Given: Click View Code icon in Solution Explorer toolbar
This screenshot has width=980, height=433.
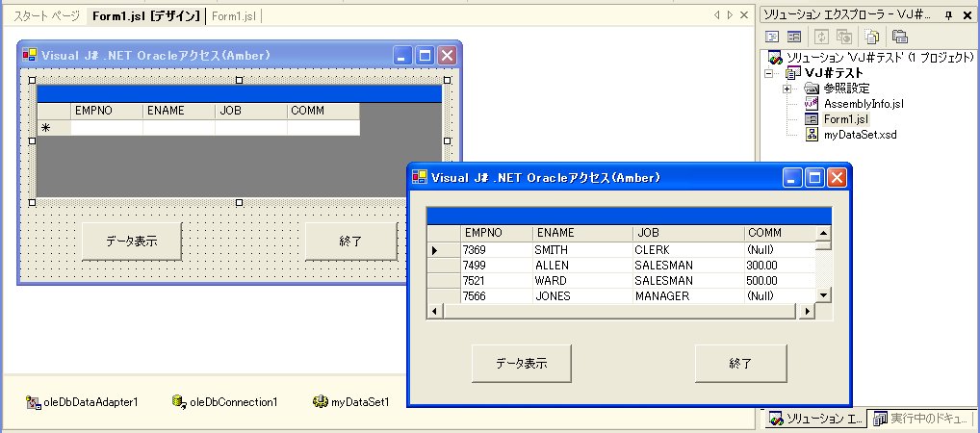Looking at the screenshot, I should pyautogui.click(x=772, y=37).
